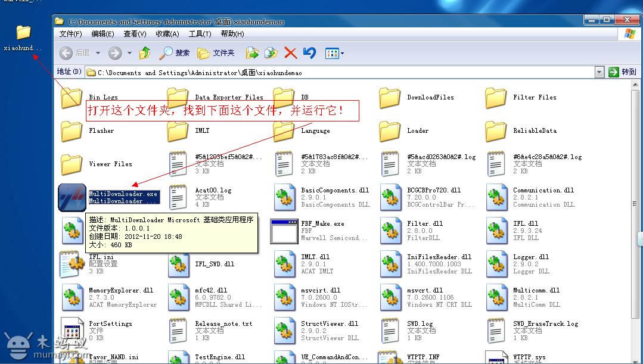Open the 搜索 (Search) toolbar button

(x=175, y=53)
